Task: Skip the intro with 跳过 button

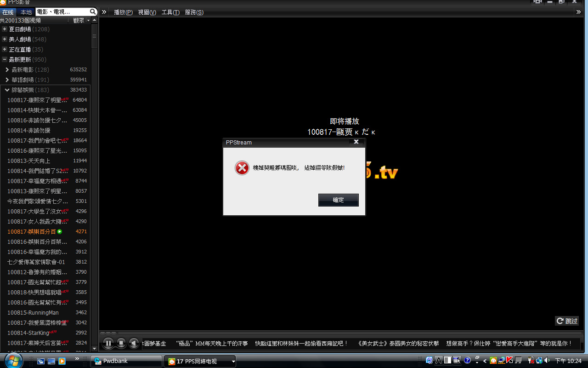Action: click(x=567, y=321)
